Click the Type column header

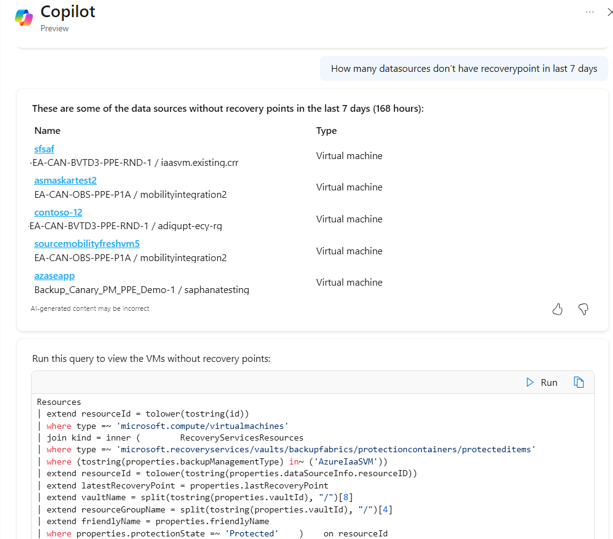pyautogui.click(x=326, y=130)
